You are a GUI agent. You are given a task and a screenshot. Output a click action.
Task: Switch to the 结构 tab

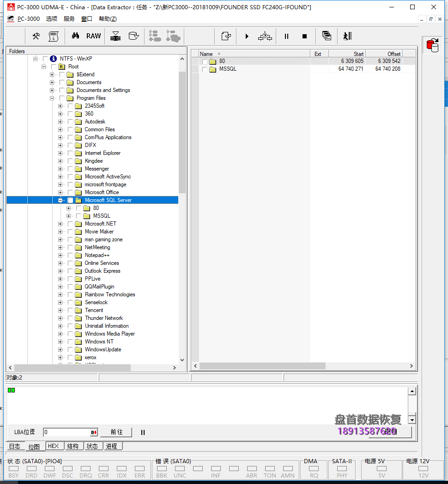[x=73, y=446]
